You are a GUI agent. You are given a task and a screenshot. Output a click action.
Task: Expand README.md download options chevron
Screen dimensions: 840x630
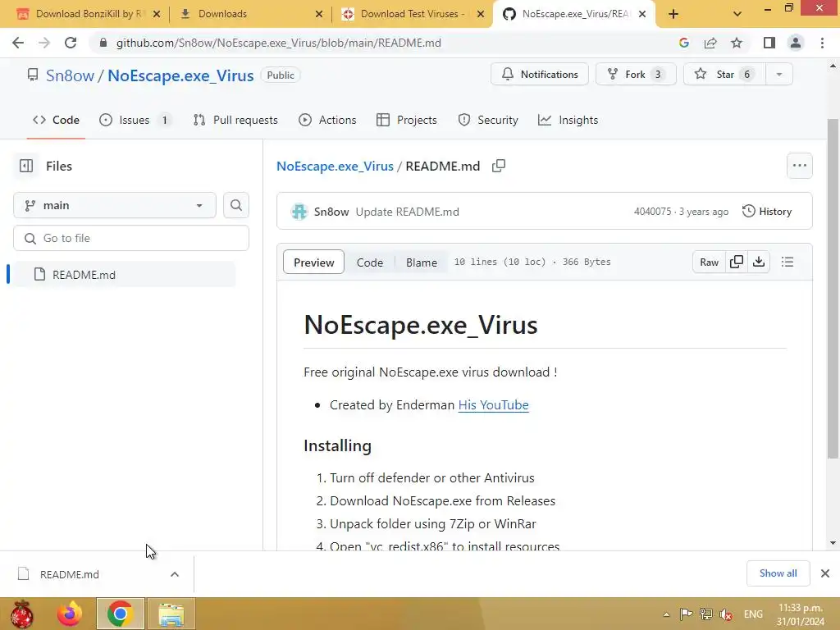[x=174, y=574]
